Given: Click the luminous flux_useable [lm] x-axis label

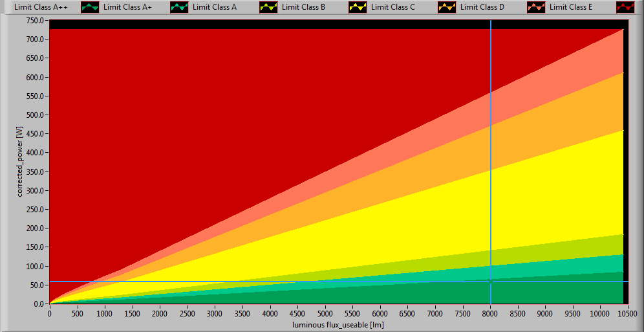Looking at the screenshot, I should tap(336, 324).
